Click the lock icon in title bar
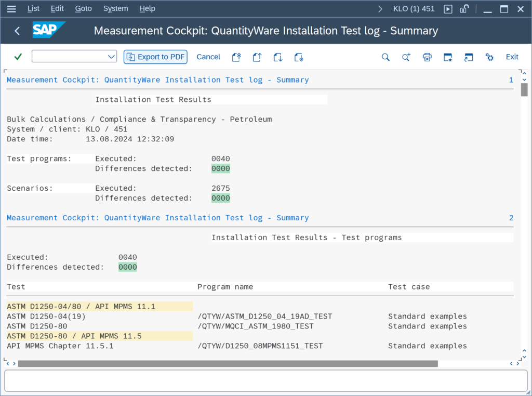532x396 pixels. click(x=464, y=9)
